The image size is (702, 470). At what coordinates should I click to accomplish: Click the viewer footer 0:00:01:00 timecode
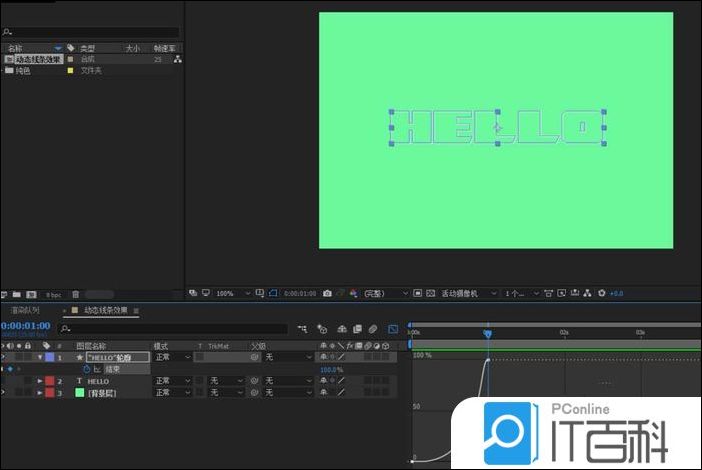point(300,294)
